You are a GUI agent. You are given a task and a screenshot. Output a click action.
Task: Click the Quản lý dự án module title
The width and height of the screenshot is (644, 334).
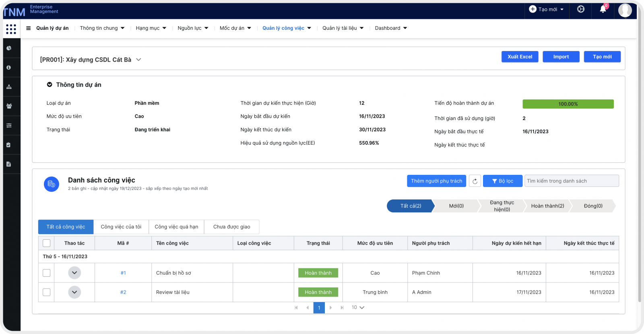click(52, 28)
